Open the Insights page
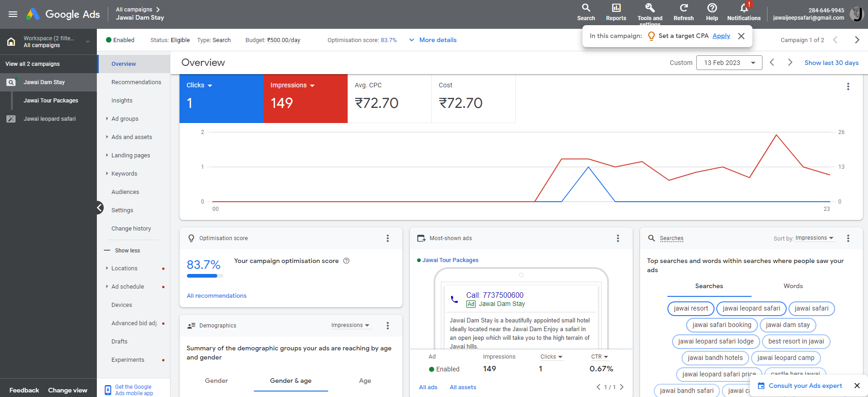This screenshot has width=868, height=397. (x=122, y=101)
